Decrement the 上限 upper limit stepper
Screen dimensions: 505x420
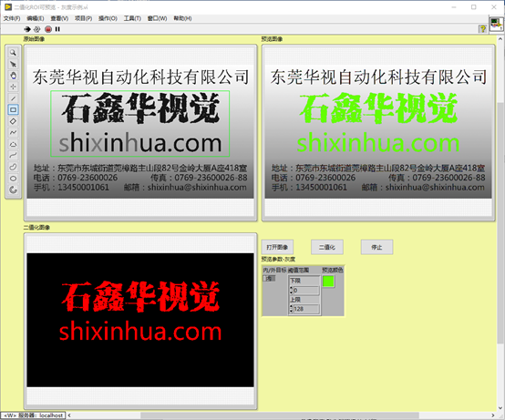point(291,311)
